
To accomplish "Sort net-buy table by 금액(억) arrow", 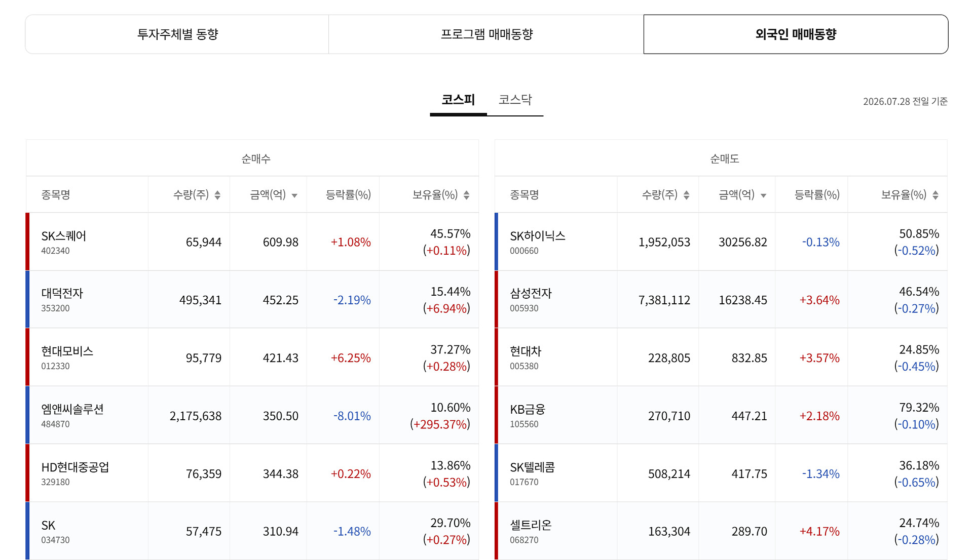I will (x=294, y=195).
